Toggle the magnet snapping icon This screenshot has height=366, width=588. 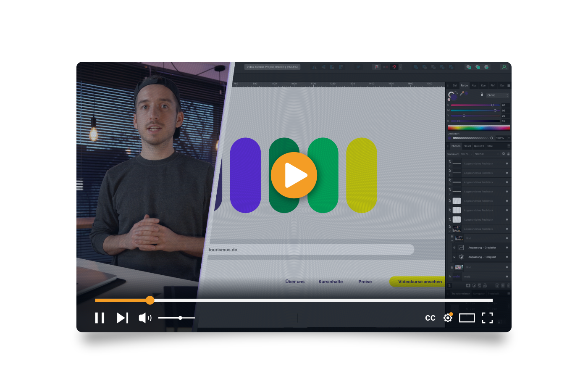pyautogui.click(x=394, y=67)
